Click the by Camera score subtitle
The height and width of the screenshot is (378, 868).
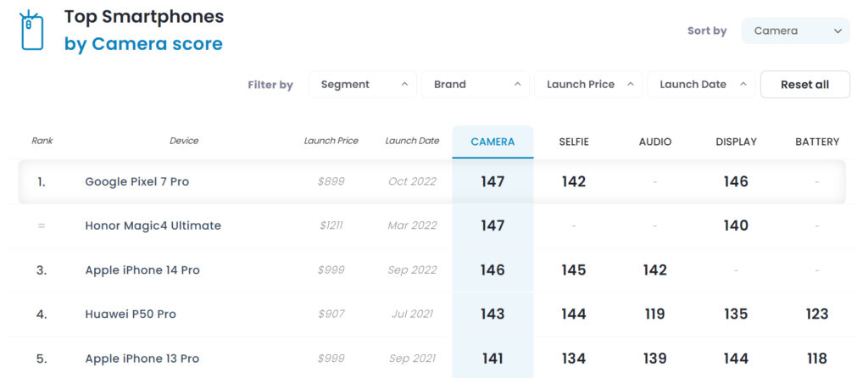coord(143,44)
